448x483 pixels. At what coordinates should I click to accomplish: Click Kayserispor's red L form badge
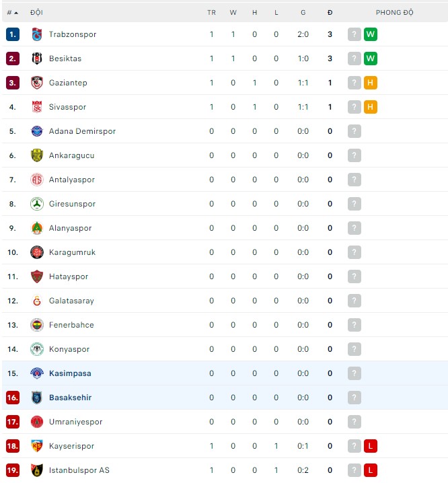tap(370, 446)
